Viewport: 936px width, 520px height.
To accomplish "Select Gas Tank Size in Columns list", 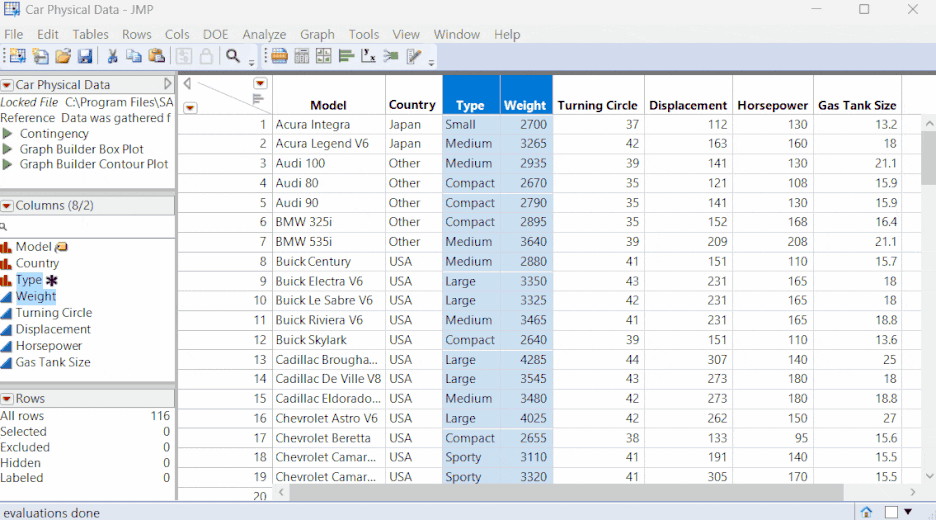I will pos(53,362).
